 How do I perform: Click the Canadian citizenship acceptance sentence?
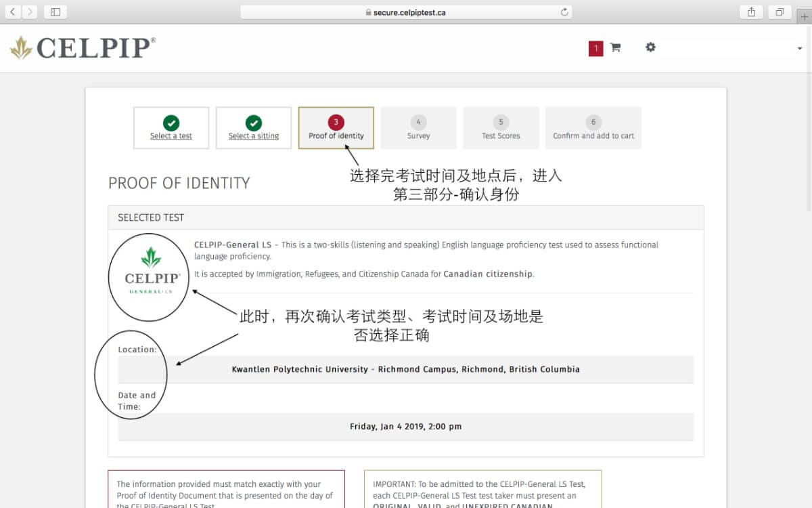[364, 274]
